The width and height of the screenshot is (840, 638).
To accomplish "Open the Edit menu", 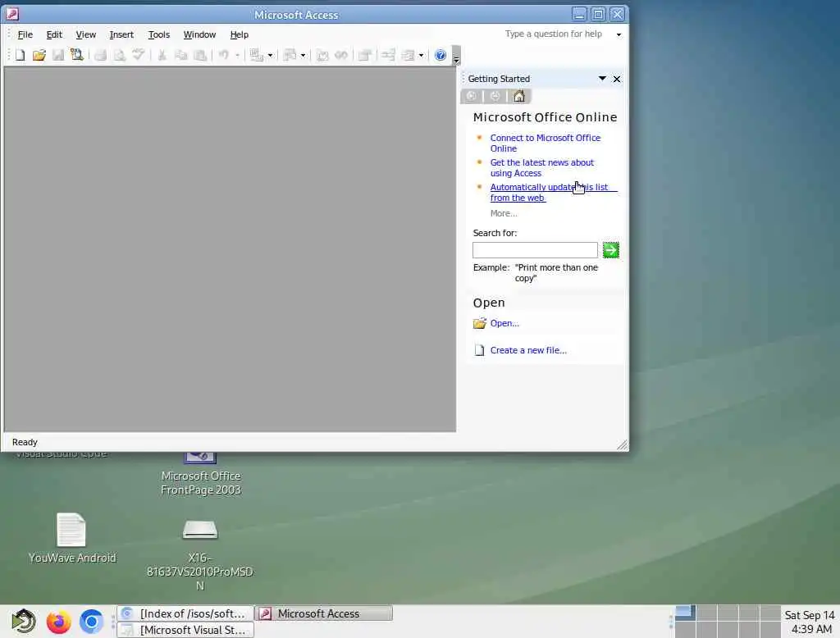I will (54, 34).
